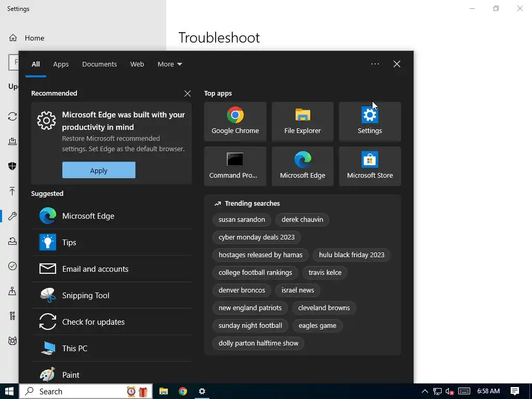
Task: Open File Explorer from the taskbar
Action: pos(164,391)
